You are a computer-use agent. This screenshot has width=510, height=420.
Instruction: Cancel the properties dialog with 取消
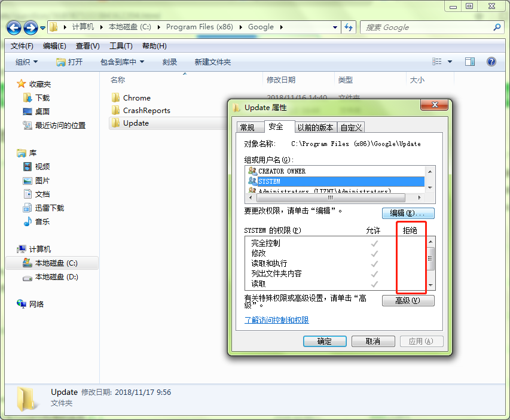pyautogui.click(x=373, y=341)
